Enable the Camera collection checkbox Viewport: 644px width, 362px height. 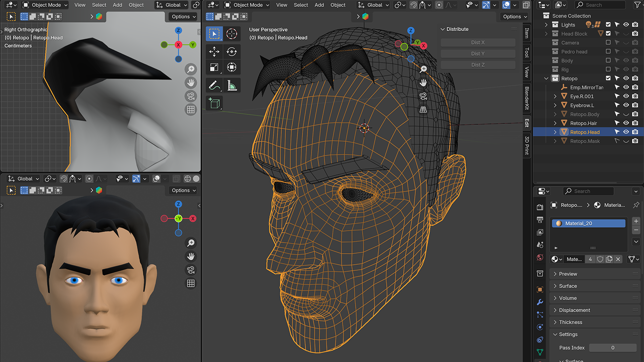[x=608, y=43]
